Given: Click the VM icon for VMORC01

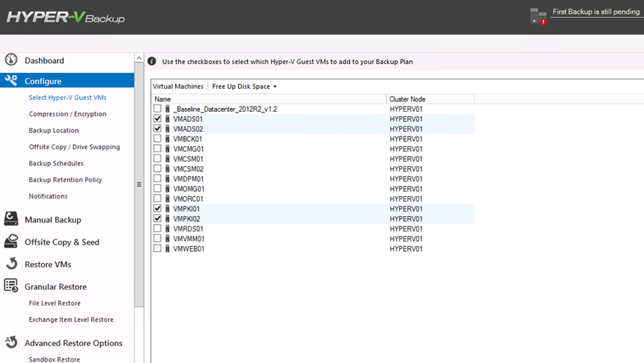Looking at the screenshot, I should click(168, 198).
